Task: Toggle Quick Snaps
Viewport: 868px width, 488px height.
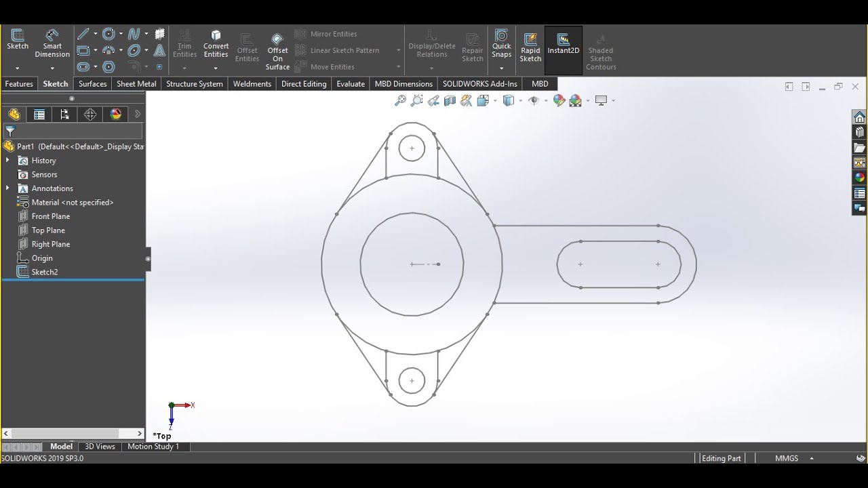Action: click(501, 43)
